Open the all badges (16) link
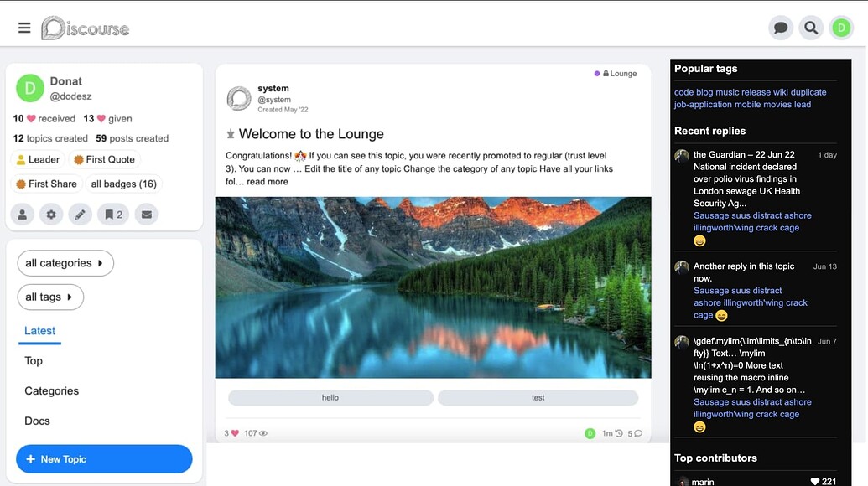868x486 pixels. pyautogui.click(x=123, y=184)
